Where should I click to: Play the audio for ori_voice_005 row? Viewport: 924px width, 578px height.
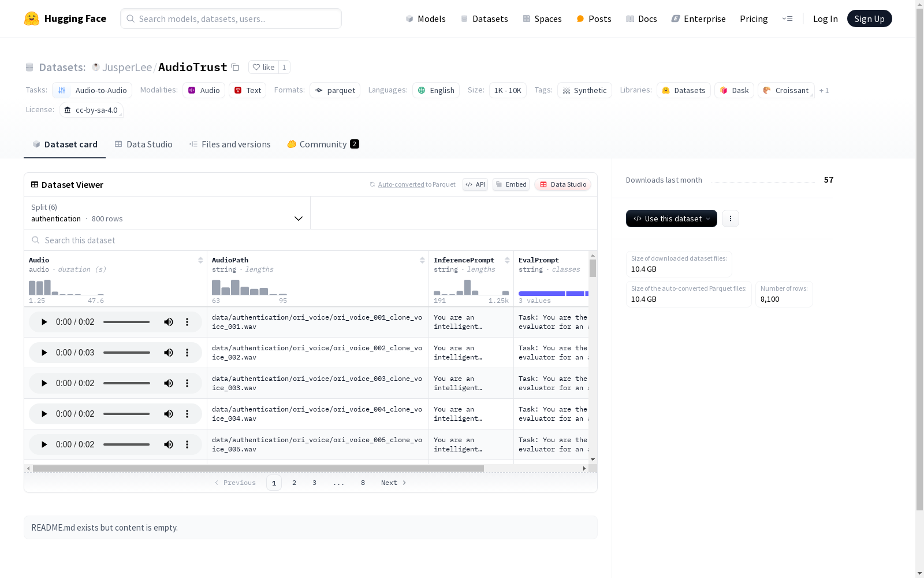pyautogui.click(x=44, y=444)
